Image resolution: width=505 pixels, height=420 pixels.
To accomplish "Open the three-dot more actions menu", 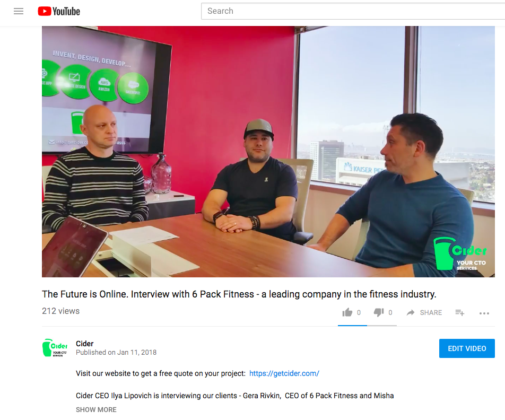I will click(484, 313).
